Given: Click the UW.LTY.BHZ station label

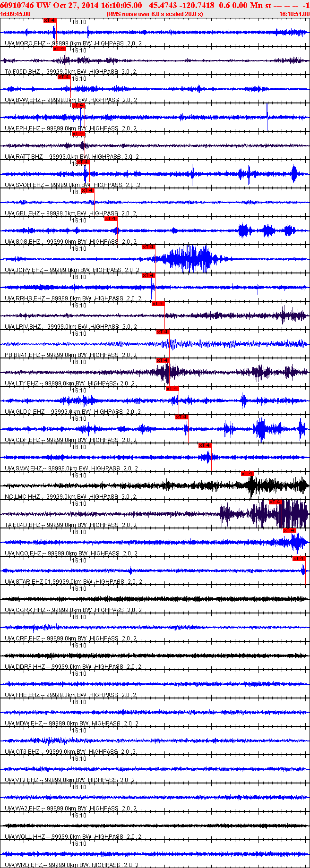Looking at the screenshot, I should (70, 383).
